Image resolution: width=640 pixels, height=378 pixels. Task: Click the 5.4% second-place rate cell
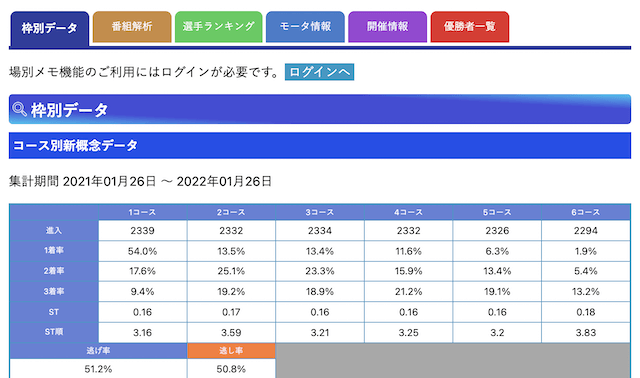(x=586, y=271)
